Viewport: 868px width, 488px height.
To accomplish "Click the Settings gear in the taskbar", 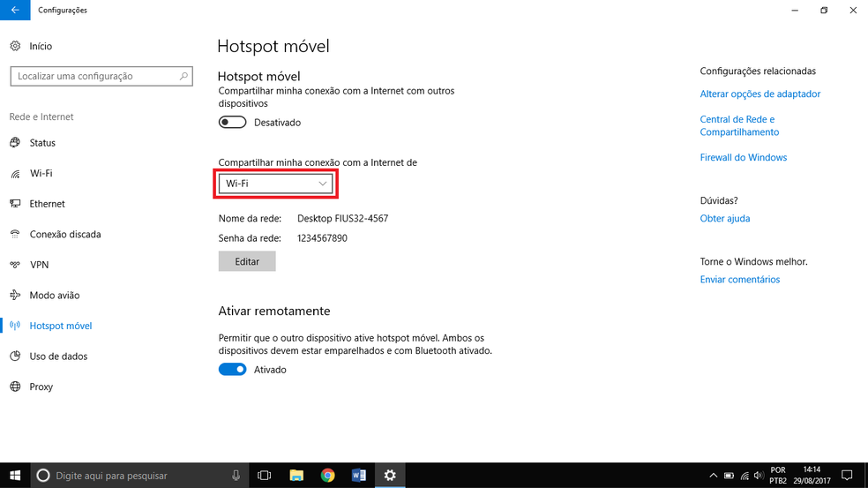I will coord(390,476).
